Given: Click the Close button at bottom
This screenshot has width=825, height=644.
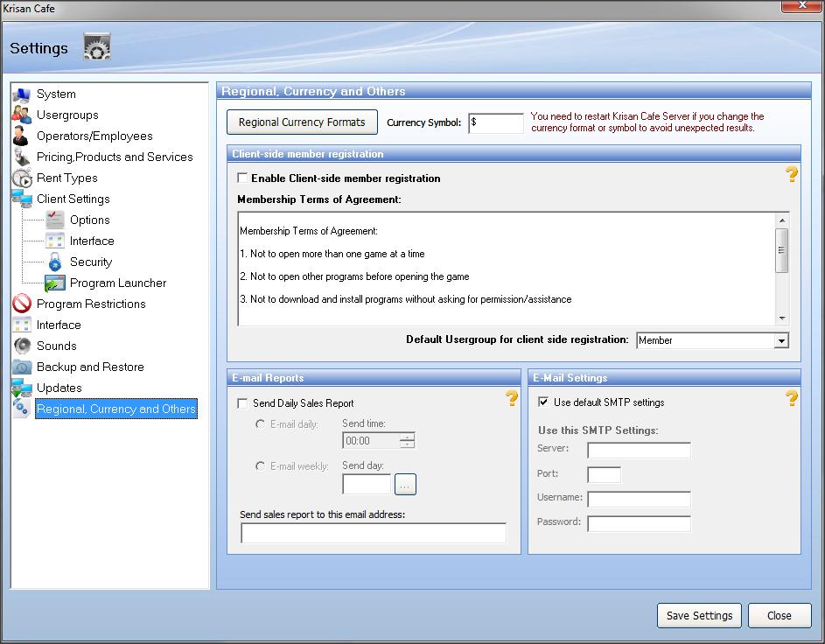Looking at the screenshot, I should coord(780,616).
